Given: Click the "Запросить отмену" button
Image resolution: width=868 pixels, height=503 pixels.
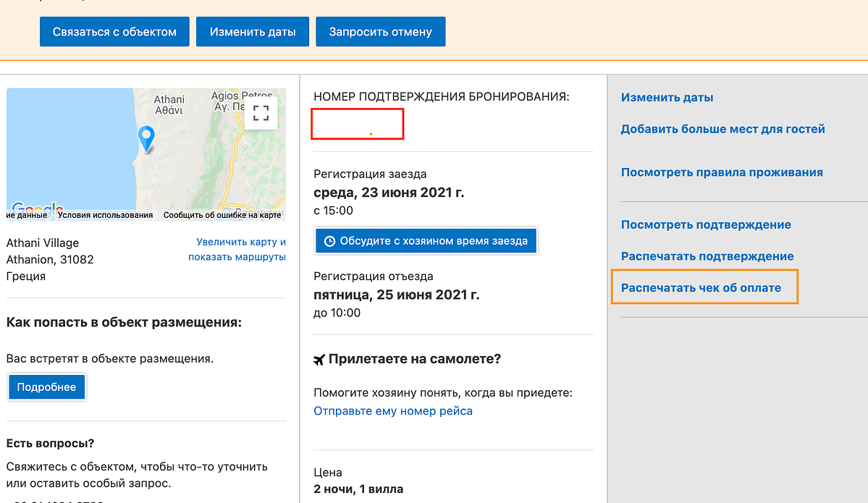Looking at the screenshot, I should [380, 31].
